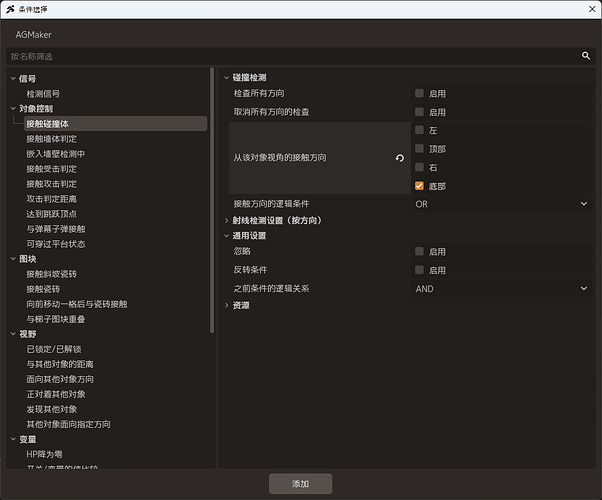This screenshot has height=500, width=602.
Task: Check the 顶部 direction checkbox
Action: [419, 149]
